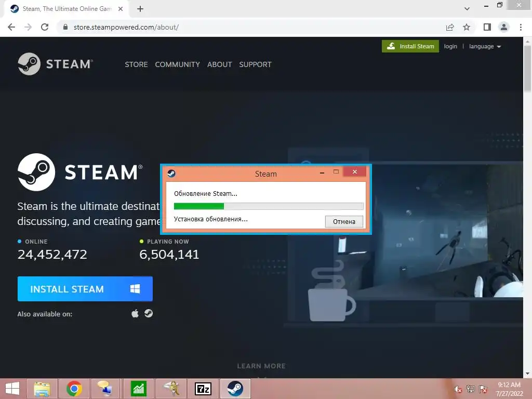
Task: Share this page via address bar icon
Action: [450, 27]
